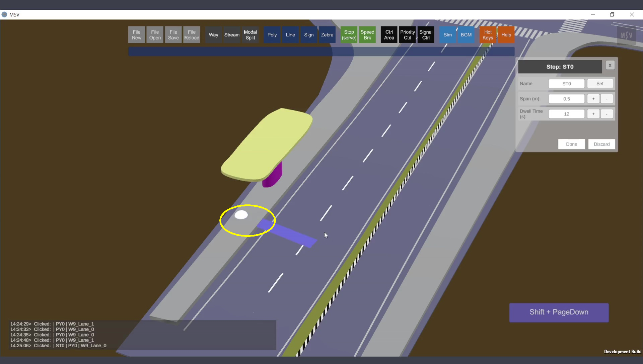
Task: Confirm stop settings with Done
Action: click(571, 144)
